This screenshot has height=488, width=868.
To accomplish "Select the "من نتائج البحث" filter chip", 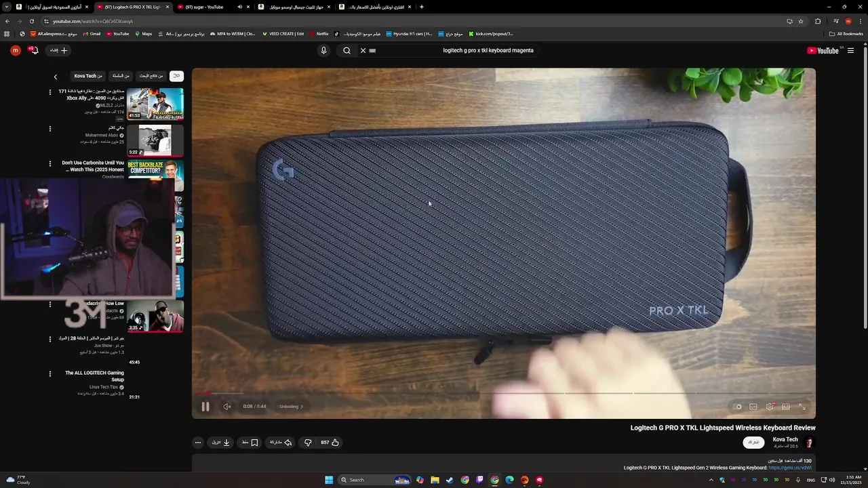I will (x=151, y=76).
